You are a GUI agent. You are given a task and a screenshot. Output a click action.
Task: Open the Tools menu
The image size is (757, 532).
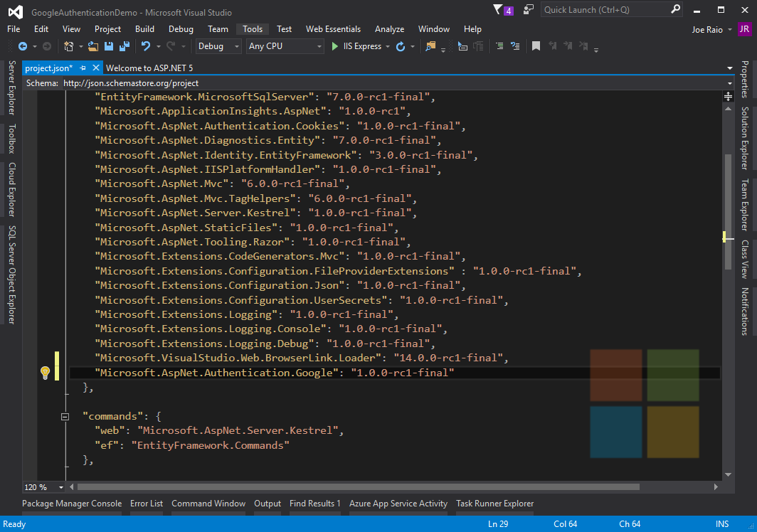pyautogui.click(x=253, y=29)
